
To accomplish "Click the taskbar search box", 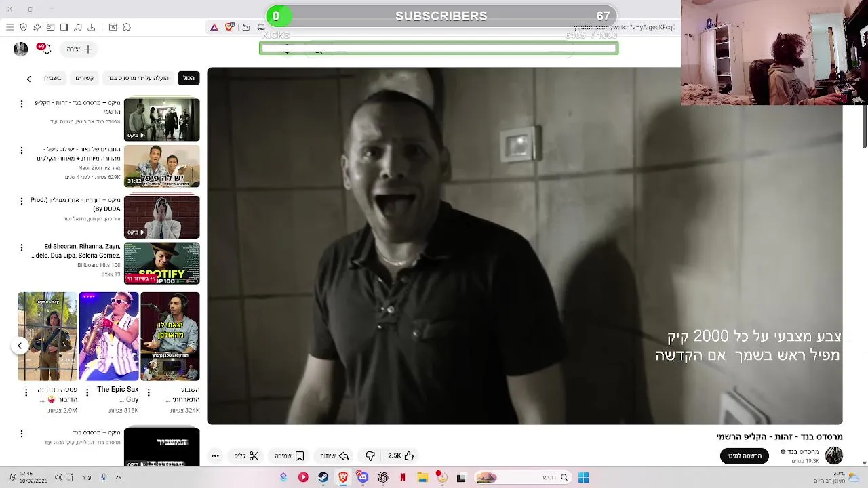I will pyautogui.click(x=522, y=477).
